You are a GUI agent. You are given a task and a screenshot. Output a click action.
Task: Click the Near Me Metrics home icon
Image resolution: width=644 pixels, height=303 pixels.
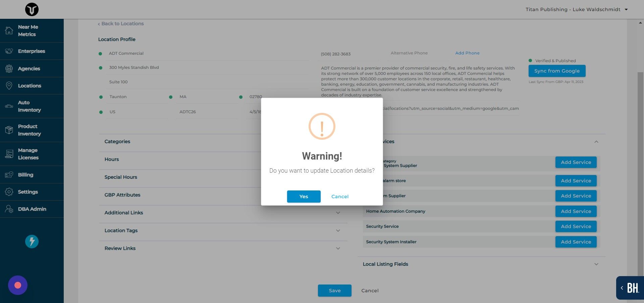tap(9, 30)
